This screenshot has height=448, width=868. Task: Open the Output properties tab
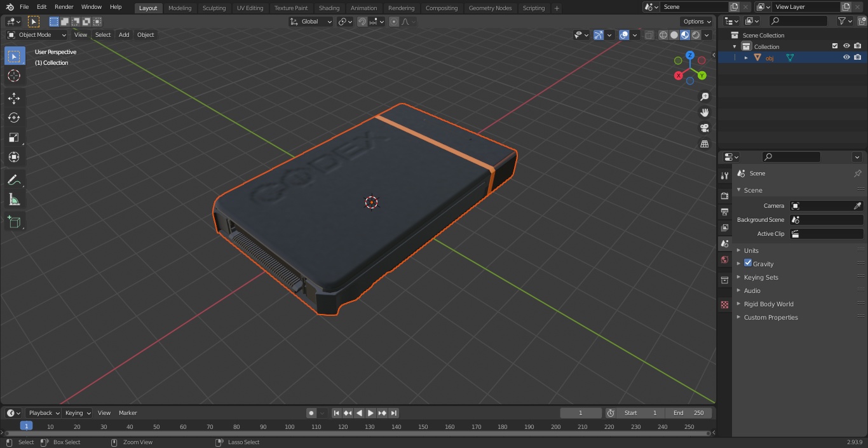click(x=724, y=212)
